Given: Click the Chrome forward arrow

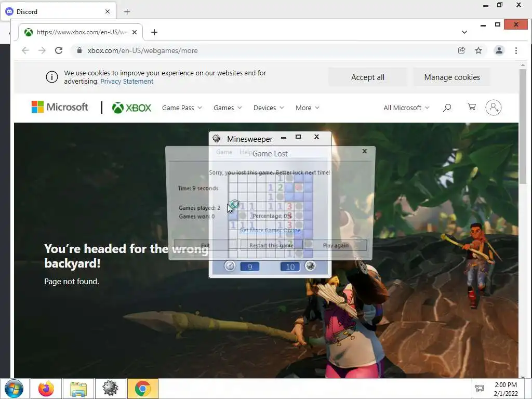Looking at the screenshot, I should point(42,50).
